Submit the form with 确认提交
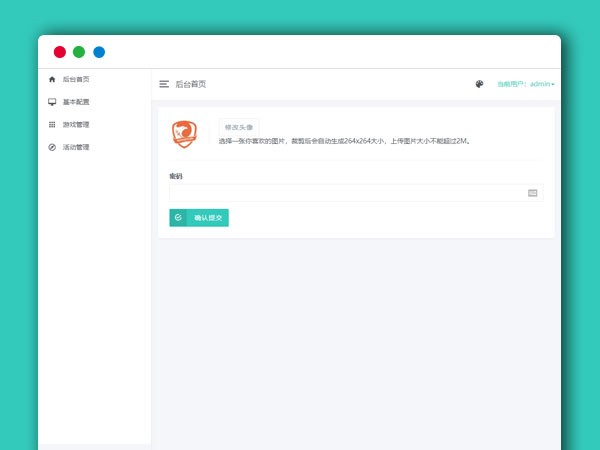Image resolution: width=600 pixels, height=450 pixels. (x=208, y=217)
